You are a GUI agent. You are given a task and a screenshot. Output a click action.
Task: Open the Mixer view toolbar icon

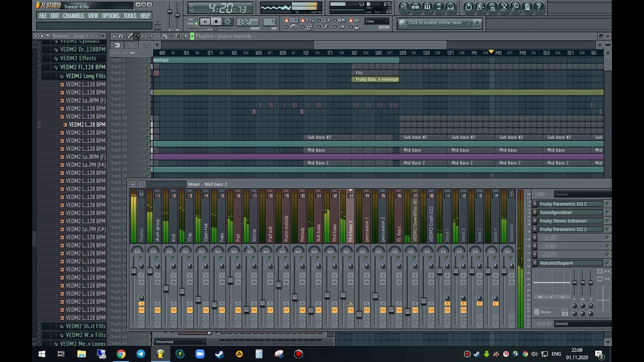(450, 7)
